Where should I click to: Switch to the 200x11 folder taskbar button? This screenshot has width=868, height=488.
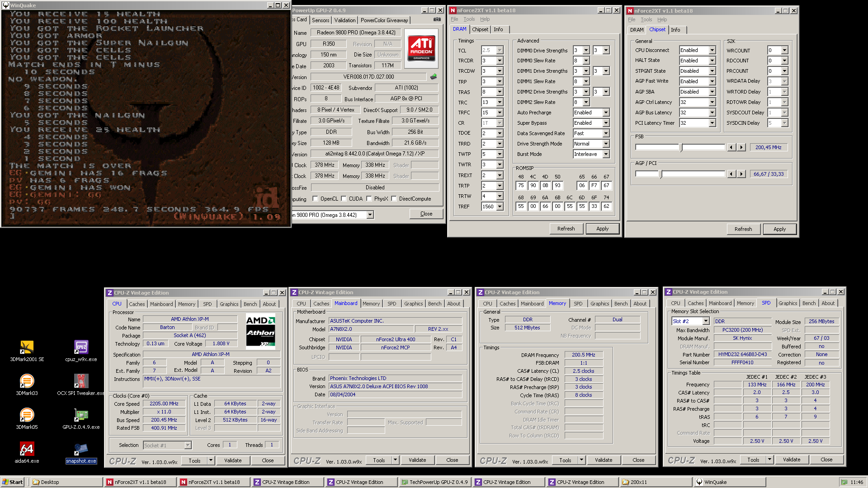[x=656, y=482]
